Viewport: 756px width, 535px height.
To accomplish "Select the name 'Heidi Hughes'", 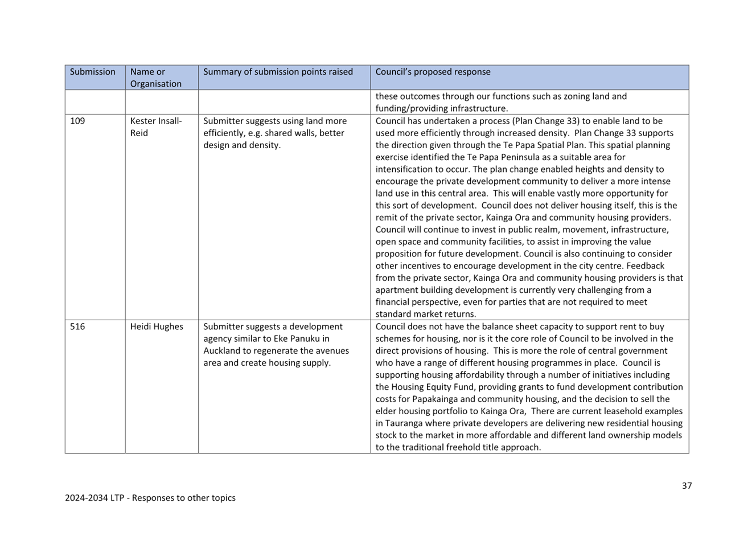I will [157, 326].
